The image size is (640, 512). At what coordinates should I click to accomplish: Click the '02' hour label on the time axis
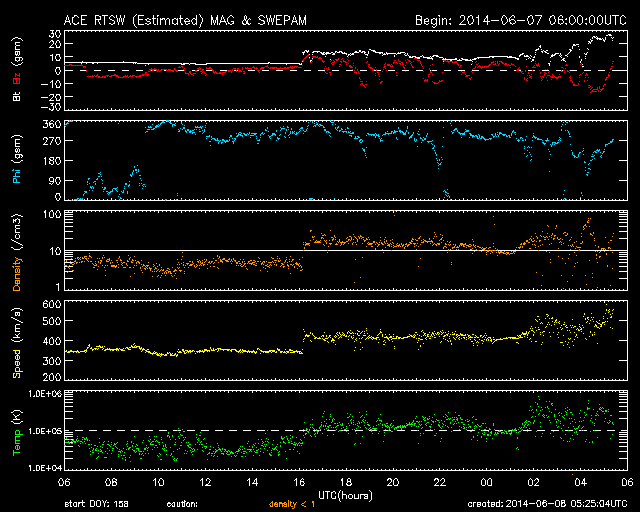533,483
